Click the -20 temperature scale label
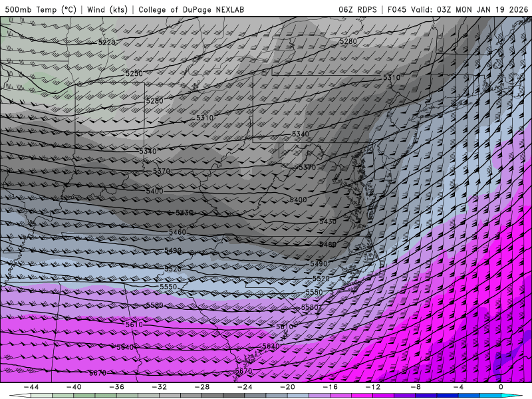The width and height of the screenshot is (532, 399). click(287, 387)
